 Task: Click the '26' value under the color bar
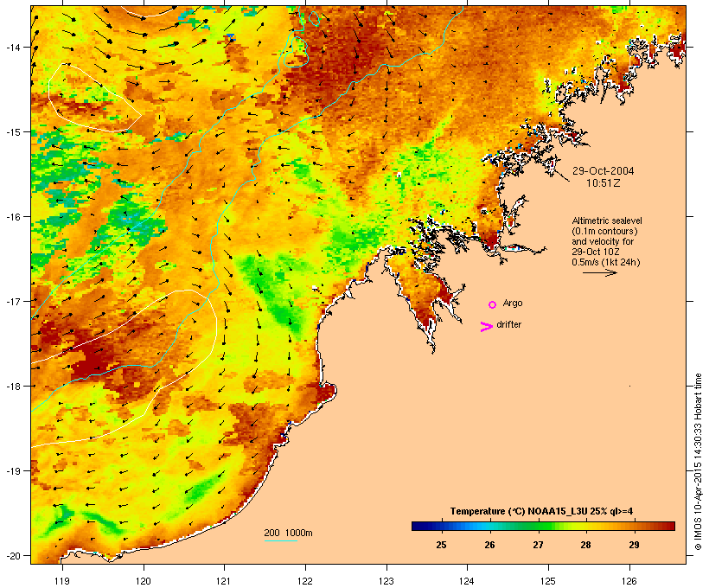click(x=489, y=545)
